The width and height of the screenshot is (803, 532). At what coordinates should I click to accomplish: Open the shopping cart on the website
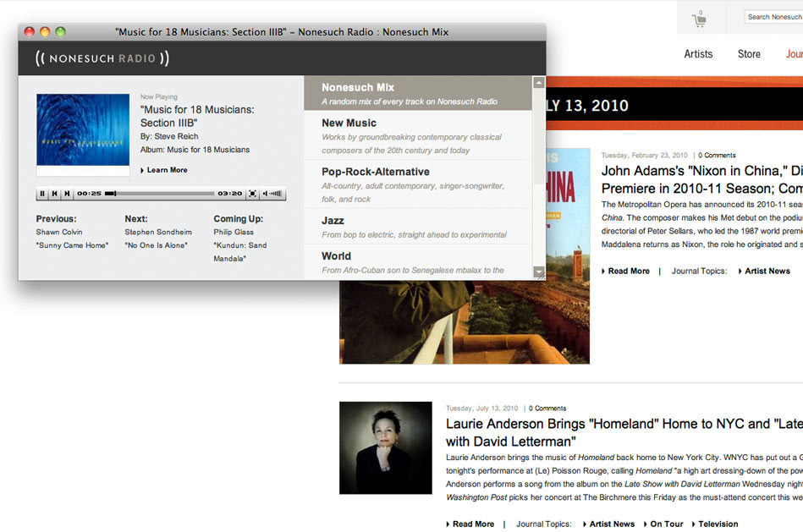(699, 19)
